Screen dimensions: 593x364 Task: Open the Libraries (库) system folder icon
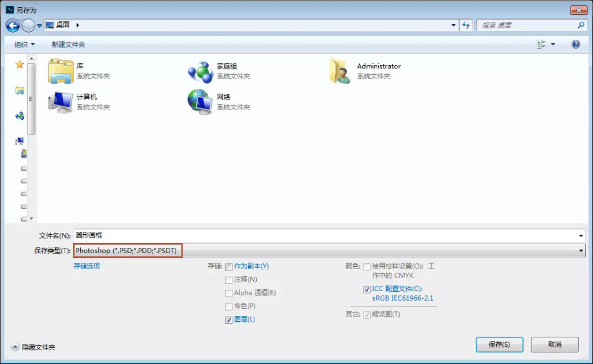63,71
